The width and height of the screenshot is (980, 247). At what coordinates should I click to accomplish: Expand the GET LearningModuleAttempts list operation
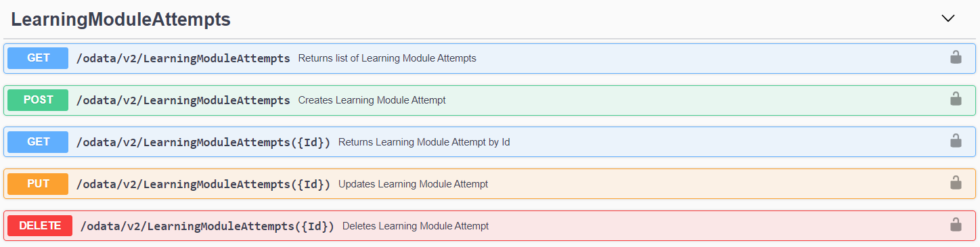[489, 58]
